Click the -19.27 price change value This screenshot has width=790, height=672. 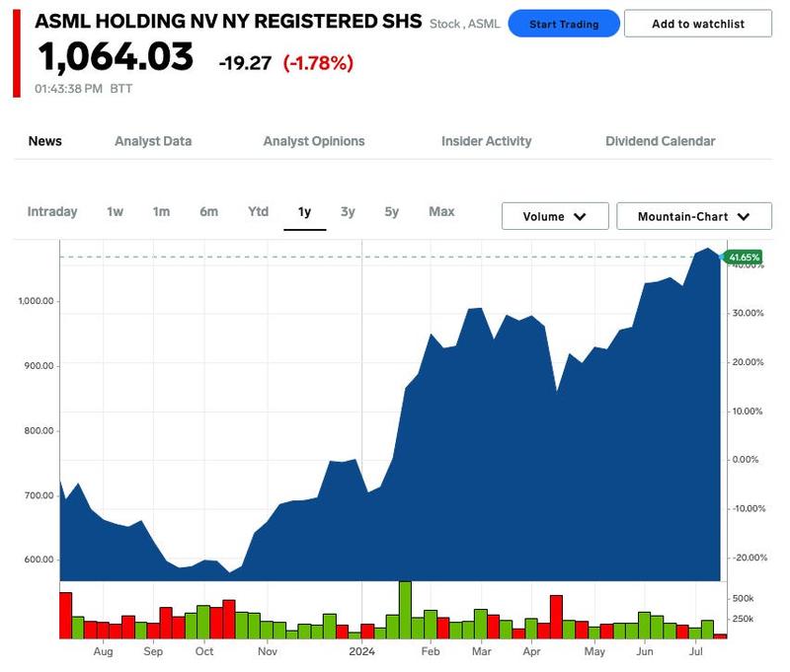245,63
